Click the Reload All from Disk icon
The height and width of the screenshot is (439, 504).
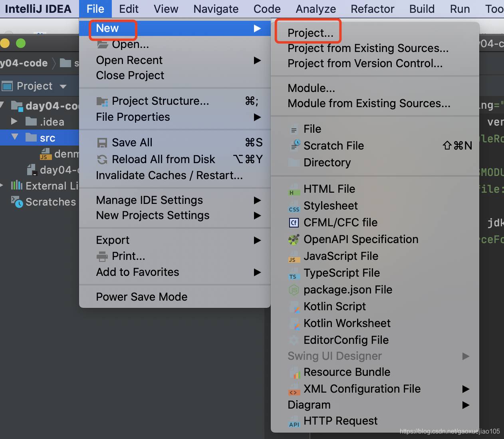[x=102, y=160]
